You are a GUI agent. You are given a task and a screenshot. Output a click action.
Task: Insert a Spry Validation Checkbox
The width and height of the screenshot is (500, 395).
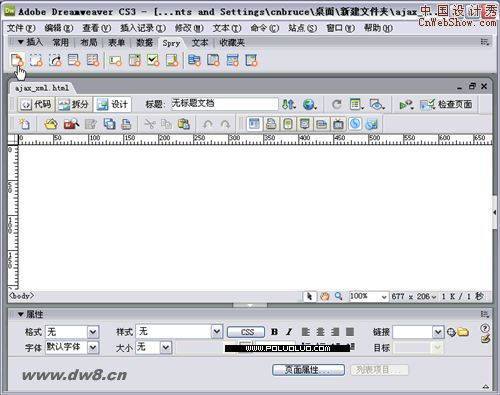tap(153, 60)
